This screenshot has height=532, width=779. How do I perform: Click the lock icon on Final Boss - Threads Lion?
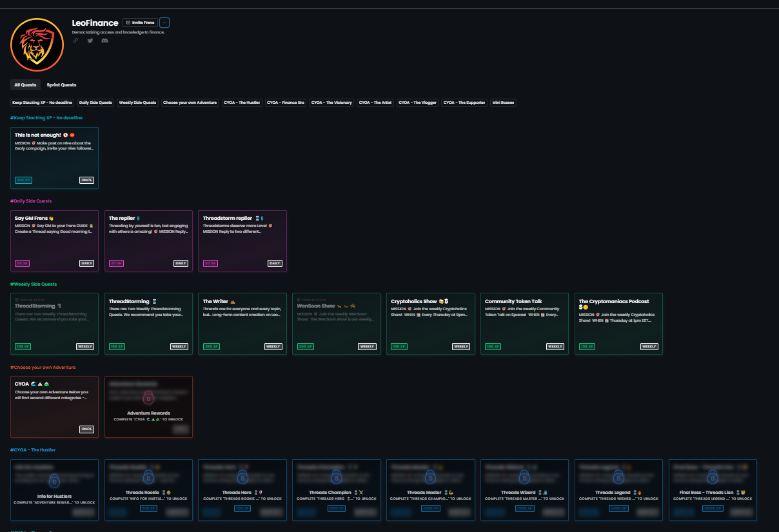(x=713, y=477)
